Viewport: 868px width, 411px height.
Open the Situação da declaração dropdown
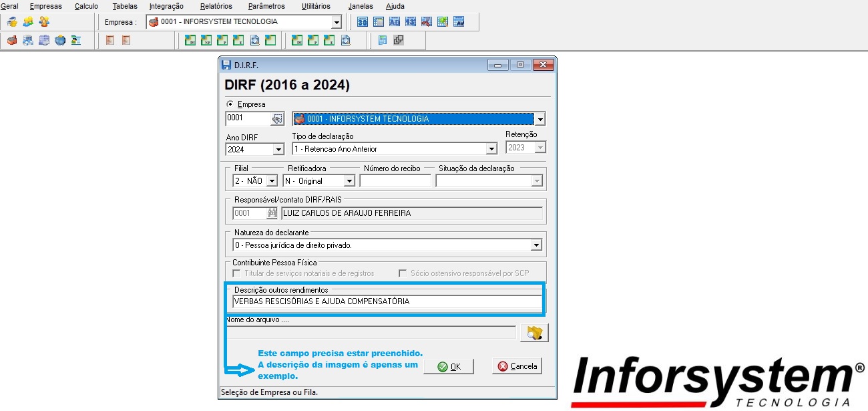point(537,180)
